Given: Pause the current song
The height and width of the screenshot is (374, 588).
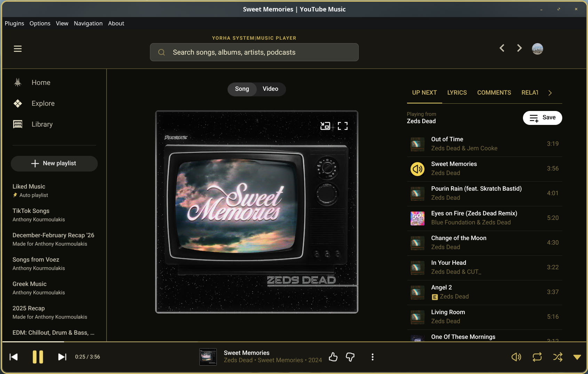Looking at the screenshot, I should 38,357.
